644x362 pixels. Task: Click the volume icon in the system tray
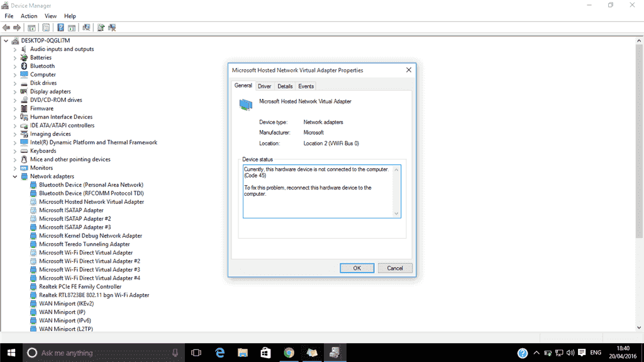point(570,353)
